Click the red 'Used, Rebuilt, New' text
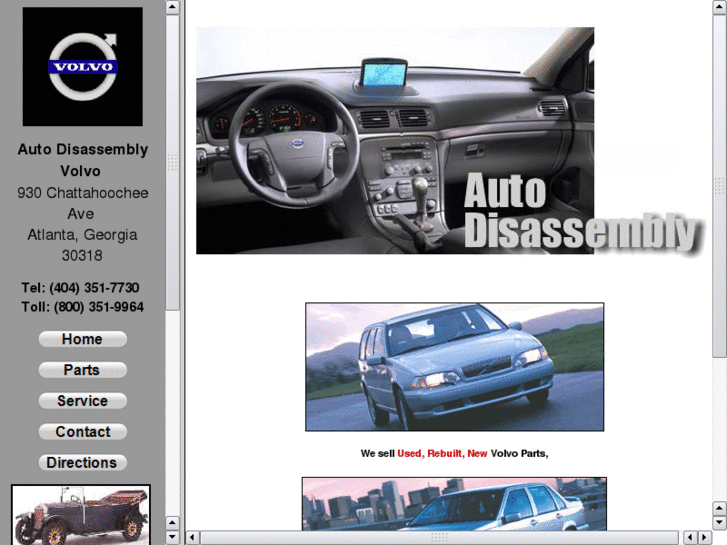Image resolution: width=727 pixels, height=545 pixels. (x=442, y=454)
